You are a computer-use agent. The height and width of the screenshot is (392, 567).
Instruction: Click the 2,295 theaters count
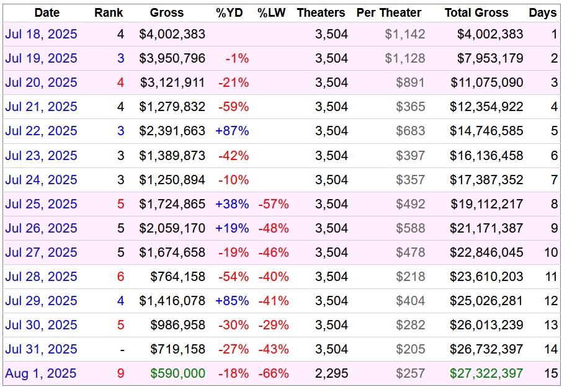click(332, 374)
